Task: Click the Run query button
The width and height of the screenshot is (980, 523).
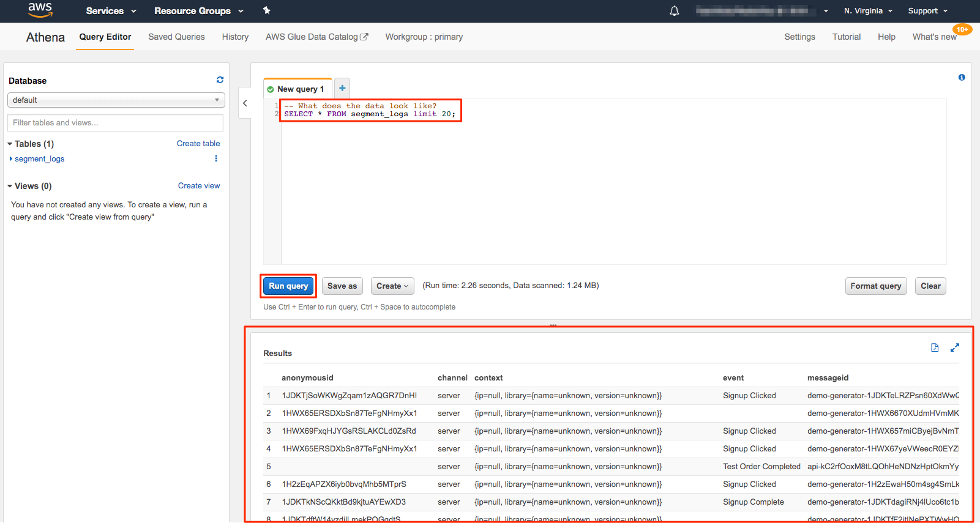Action: pyautogui.click(x=288, y=286)
